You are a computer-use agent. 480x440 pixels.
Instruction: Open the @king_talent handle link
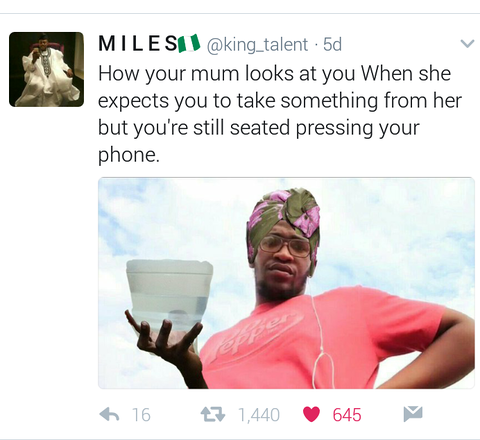257,45
